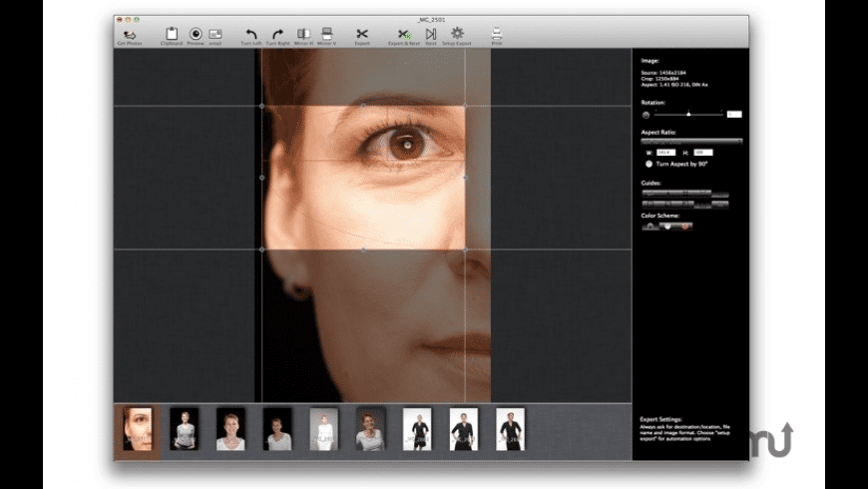868x489 pixels.
Task: Click the top Guides segmented control
Action: point(685,194)
